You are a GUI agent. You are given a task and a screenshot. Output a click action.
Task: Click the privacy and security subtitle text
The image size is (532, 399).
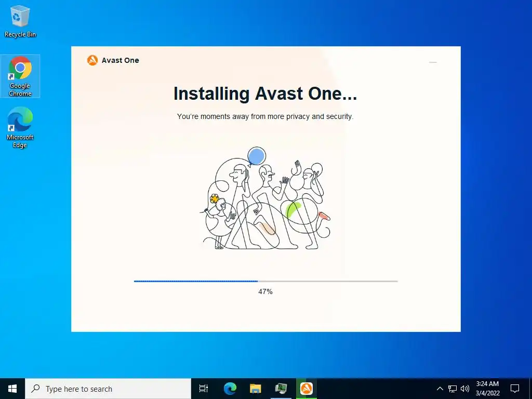pyautogui.click(x=265, y=116)
